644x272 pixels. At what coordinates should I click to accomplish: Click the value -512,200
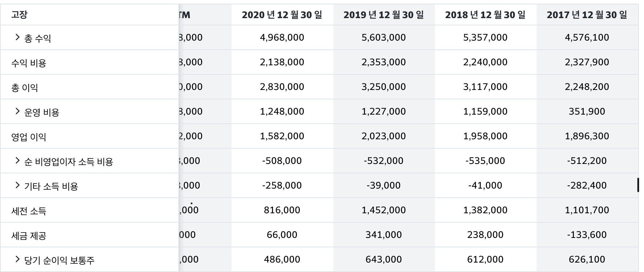(x=587, y=161)
